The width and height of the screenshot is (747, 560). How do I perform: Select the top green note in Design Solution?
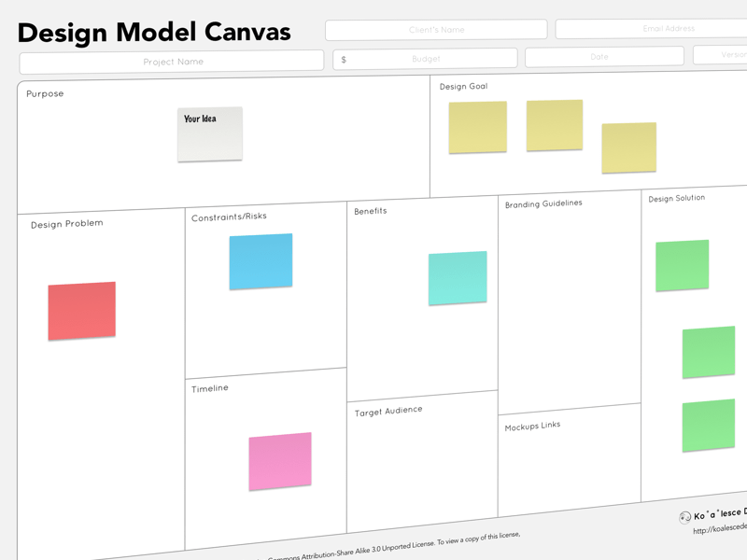coord(683,266)
